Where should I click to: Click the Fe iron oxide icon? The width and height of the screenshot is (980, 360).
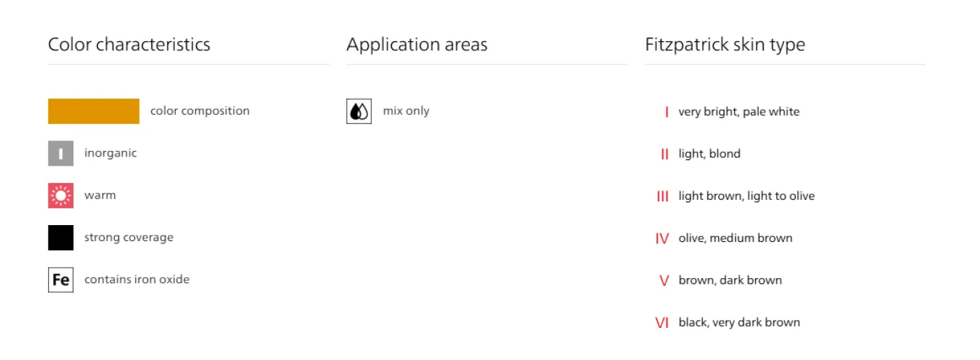coord(61,280)
